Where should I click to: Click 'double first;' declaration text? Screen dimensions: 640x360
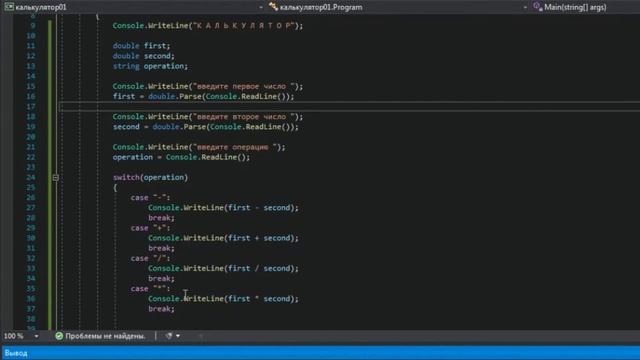[141, 46]
